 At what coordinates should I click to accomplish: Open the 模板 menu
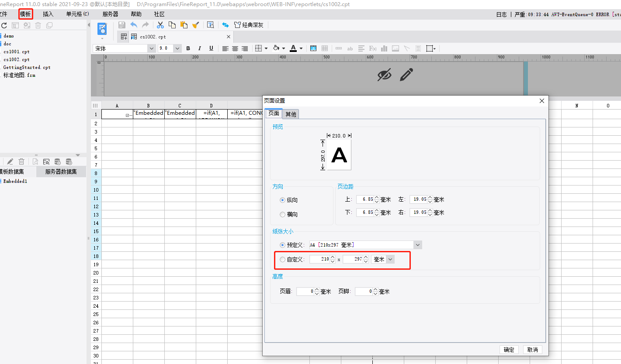(25, 14)
